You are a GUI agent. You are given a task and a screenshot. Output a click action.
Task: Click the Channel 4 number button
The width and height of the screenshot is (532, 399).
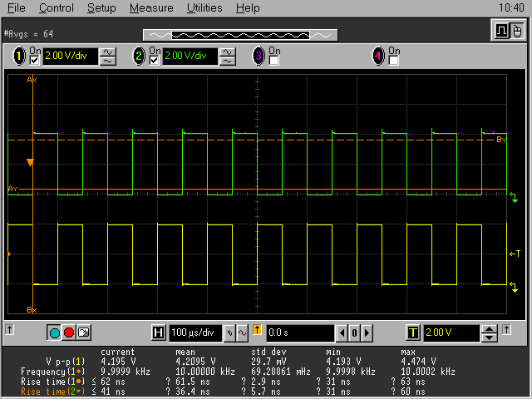point(379,57)
